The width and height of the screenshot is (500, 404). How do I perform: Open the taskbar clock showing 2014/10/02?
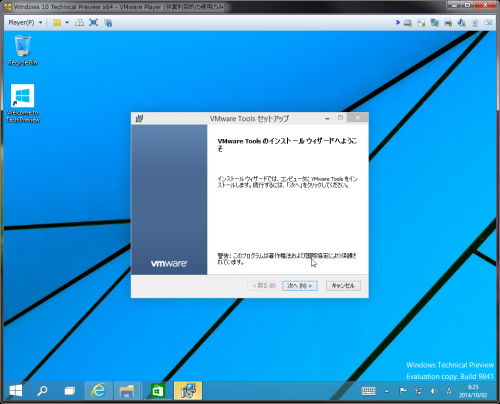[x=473, y=391]
